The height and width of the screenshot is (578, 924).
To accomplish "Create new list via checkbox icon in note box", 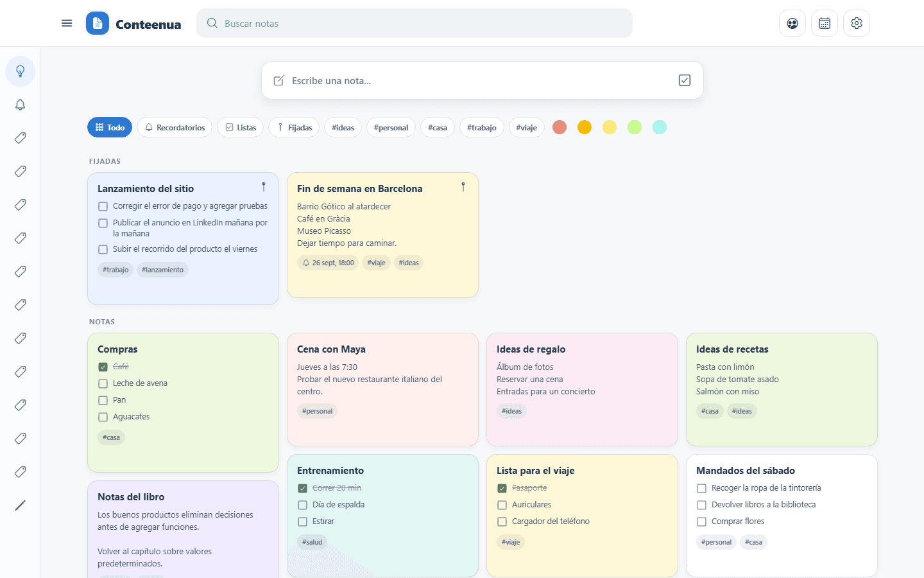I will [x=685, y=80].
